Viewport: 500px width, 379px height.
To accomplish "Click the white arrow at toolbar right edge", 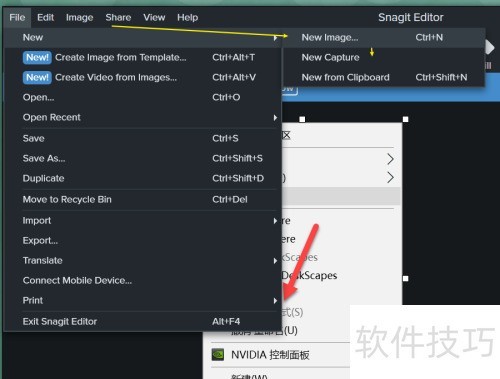I will click(x=489, y=48).
